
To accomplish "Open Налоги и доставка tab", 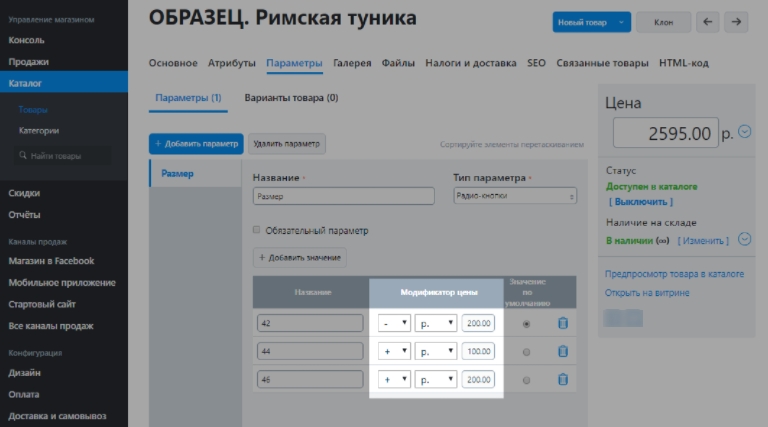I will point(471,63).
